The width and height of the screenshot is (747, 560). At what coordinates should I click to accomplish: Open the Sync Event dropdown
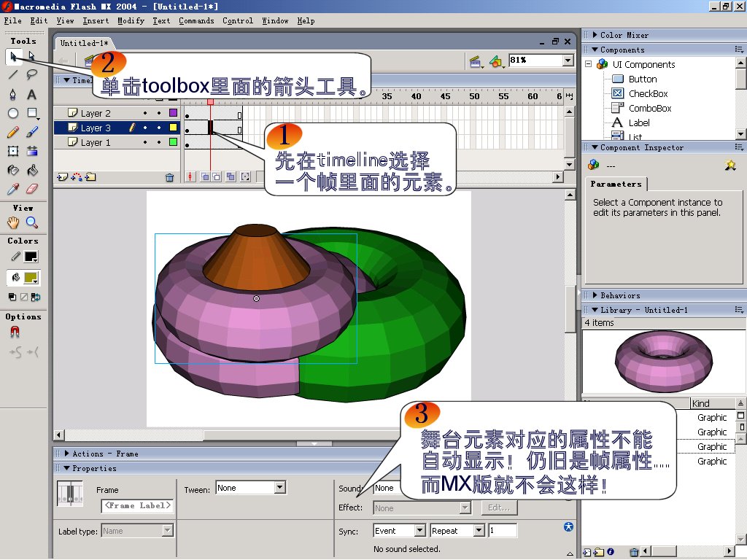pyautogui.click(x=419, y=531)
